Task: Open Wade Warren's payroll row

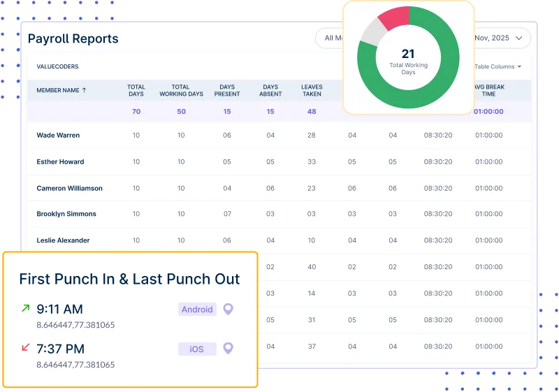Action: pyautogui.click(x=58, y=136)
